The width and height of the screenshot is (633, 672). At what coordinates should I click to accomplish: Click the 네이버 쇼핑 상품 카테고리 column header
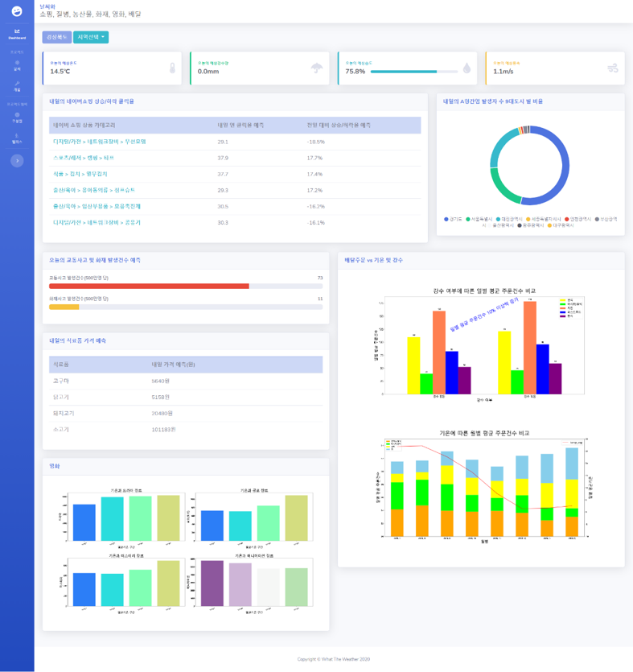coord(84,125)
